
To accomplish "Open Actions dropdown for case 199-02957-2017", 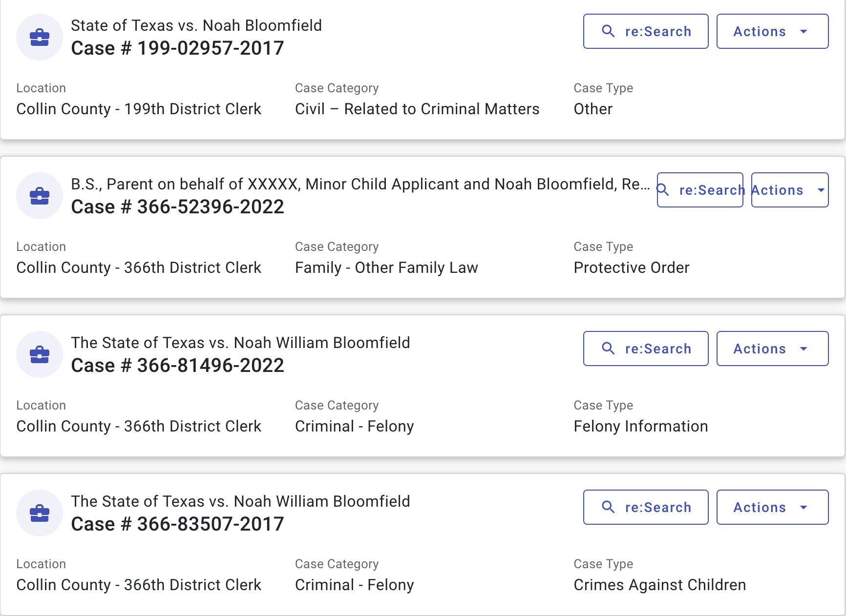I will coord(772,31).
